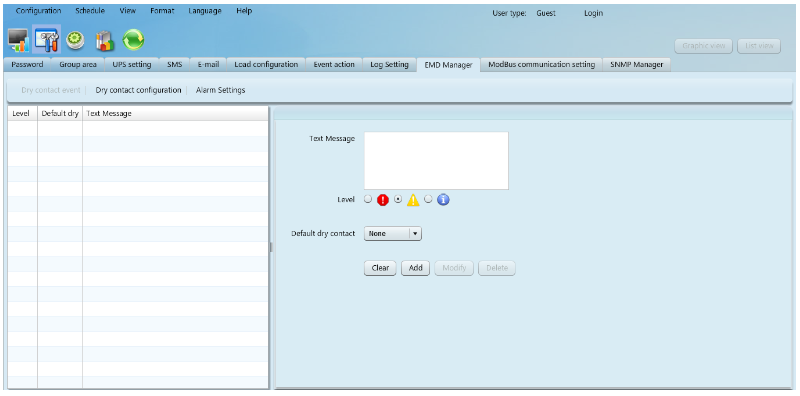Open the bar chart report toolbar icon
This screenshot has height=396, width=800.
click(x=104, y=41)
